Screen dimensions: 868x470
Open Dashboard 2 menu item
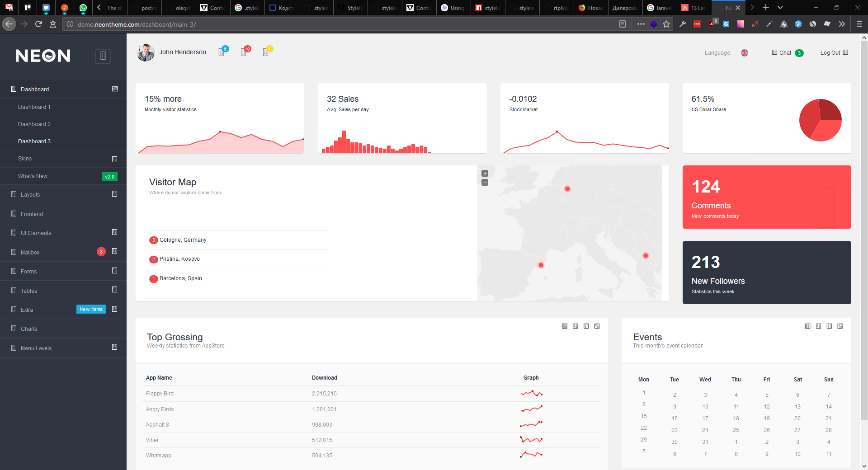(x=34, y=124)
